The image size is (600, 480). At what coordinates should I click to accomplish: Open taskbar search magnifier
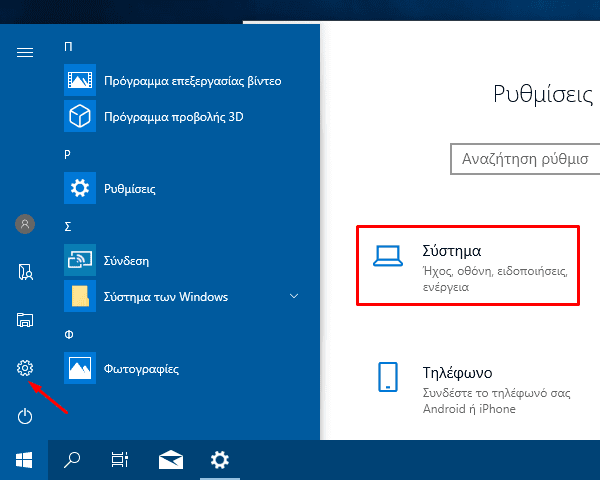[72, 460]
